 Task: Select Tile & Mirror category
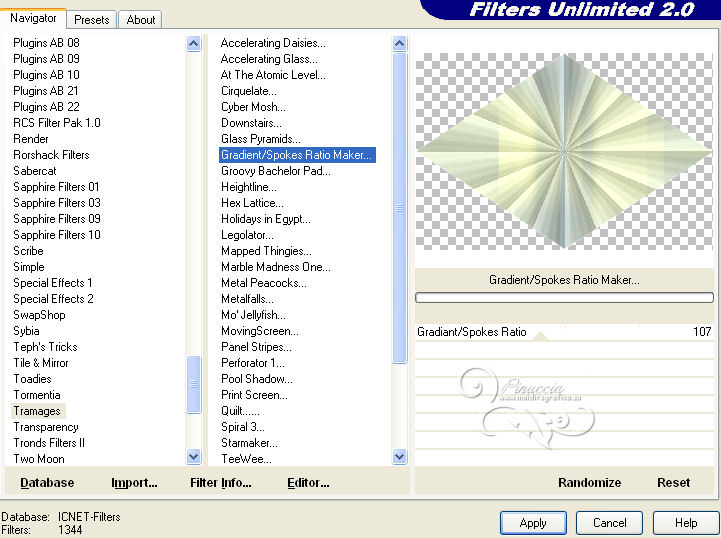click(41, 363)
